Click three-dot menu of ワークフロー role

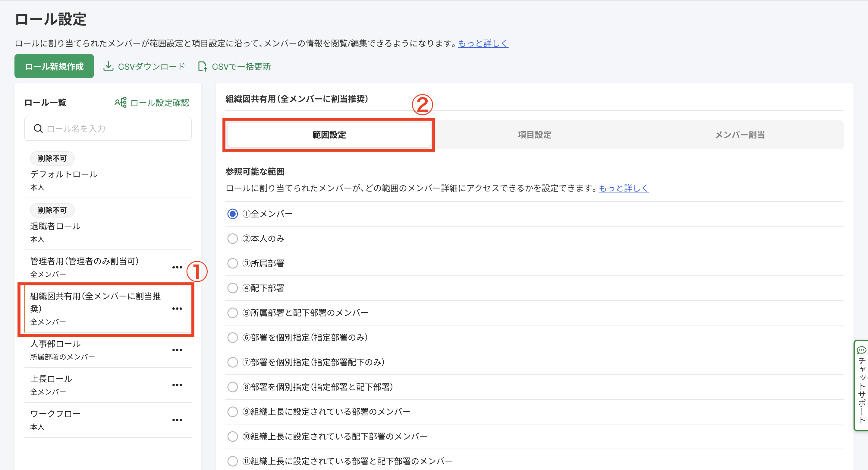pyautogui.click(x=177, y=420)
